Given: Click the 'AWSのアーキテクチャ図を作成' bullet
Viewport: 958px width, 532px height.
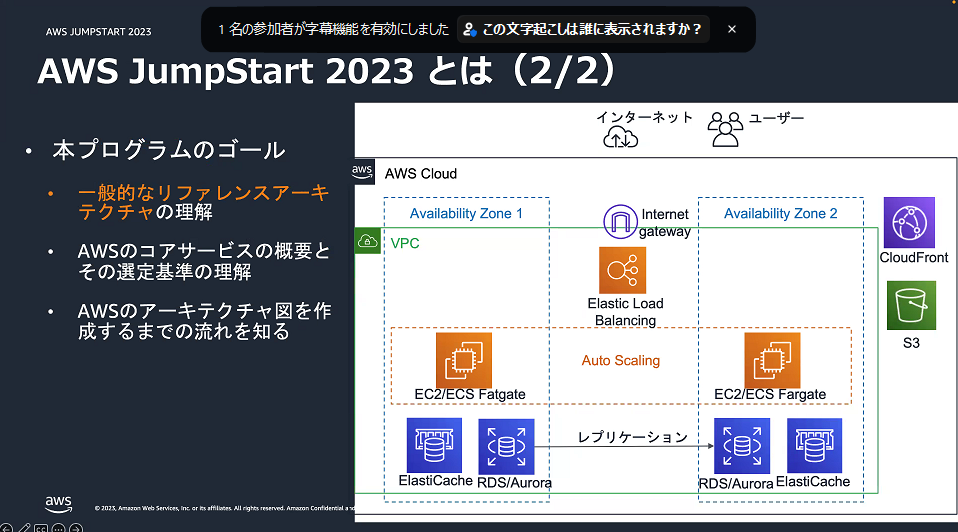Looking at the screenshot, I should 205,321.
